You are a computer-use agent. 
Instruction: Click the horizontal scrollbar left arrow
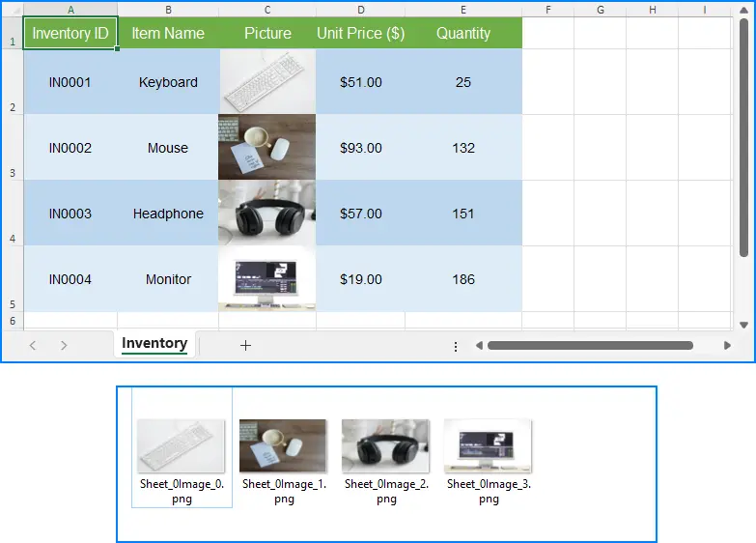(479, 346)
